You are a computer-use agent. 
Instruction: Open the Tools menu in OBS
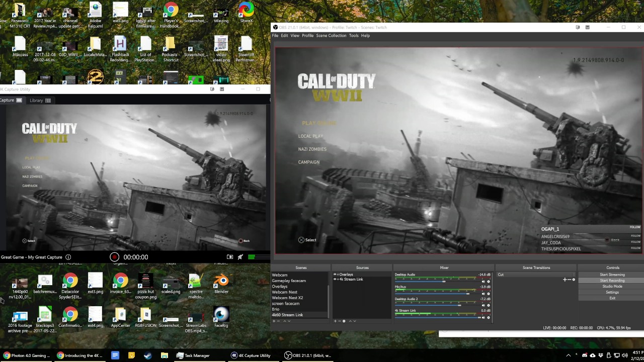(354, 36)
